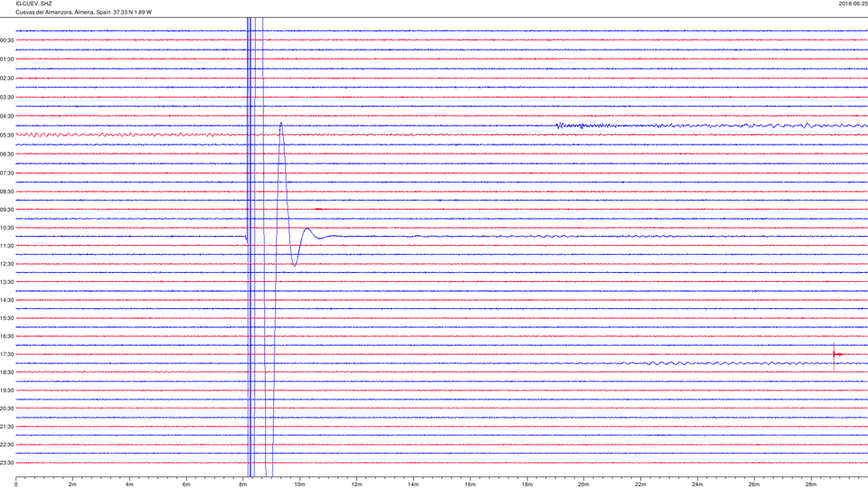Select the 06:30 time row label

click(7, 155)
